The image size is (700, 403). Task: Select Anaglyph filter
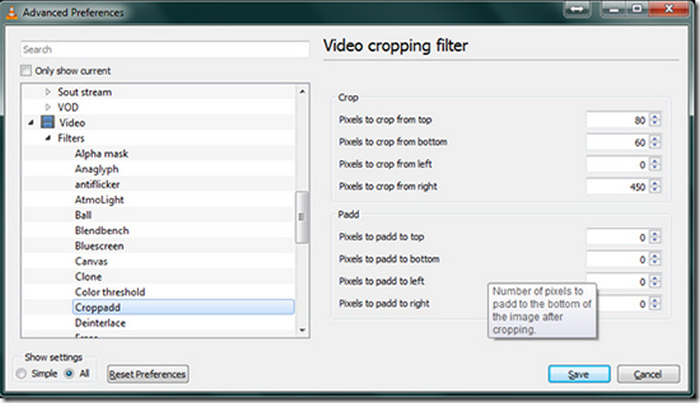point(96,169)
